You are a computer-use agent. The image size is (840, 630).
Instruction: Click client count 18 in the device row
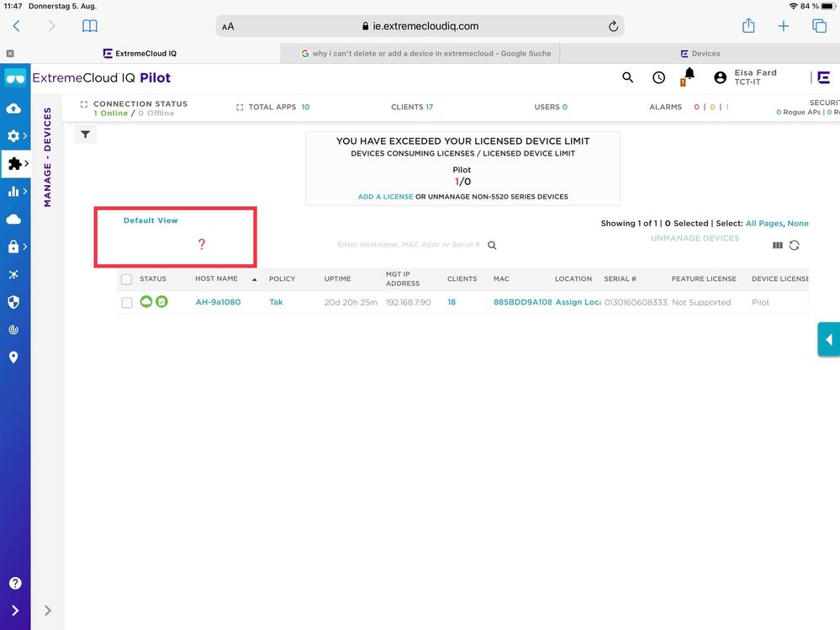click(x=452, y=302)
